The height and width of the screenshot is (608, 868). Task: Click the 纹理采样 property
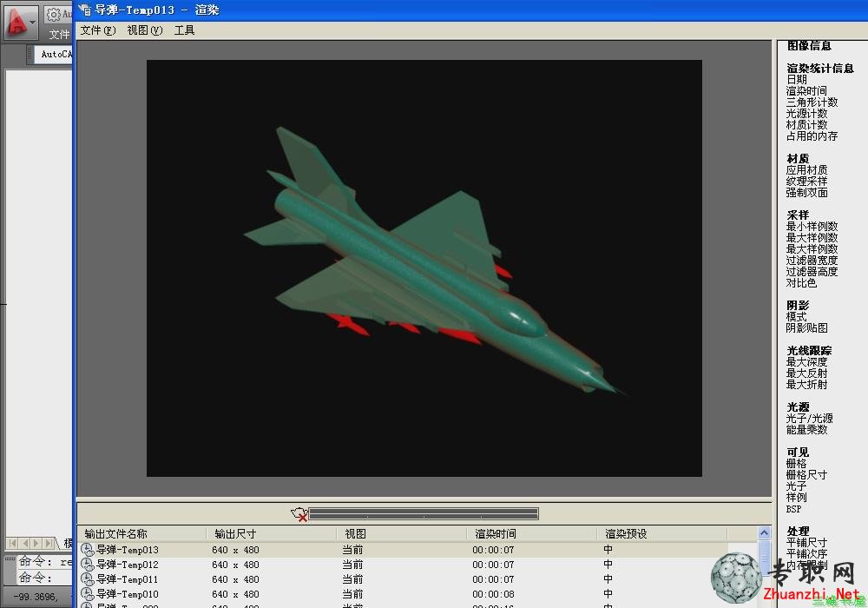(806, 181)
